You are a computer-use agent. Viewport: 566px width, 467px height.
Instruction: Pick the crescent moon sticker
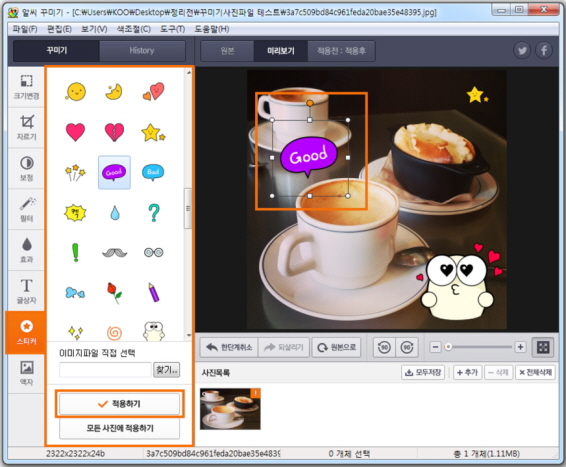point(114,91)
